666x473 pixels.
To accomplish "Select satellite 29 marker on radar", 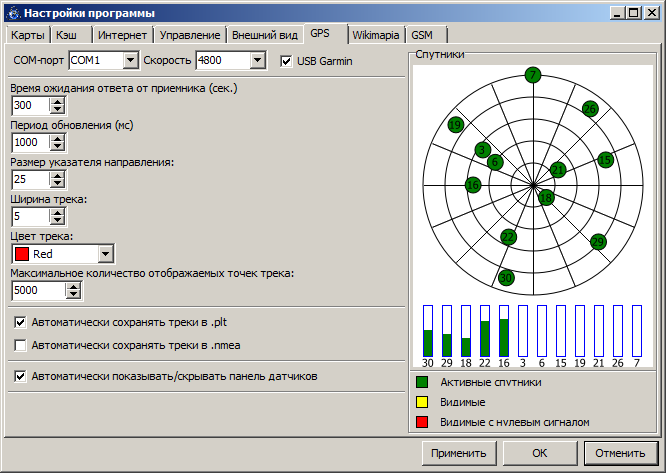I will point(598,241).
